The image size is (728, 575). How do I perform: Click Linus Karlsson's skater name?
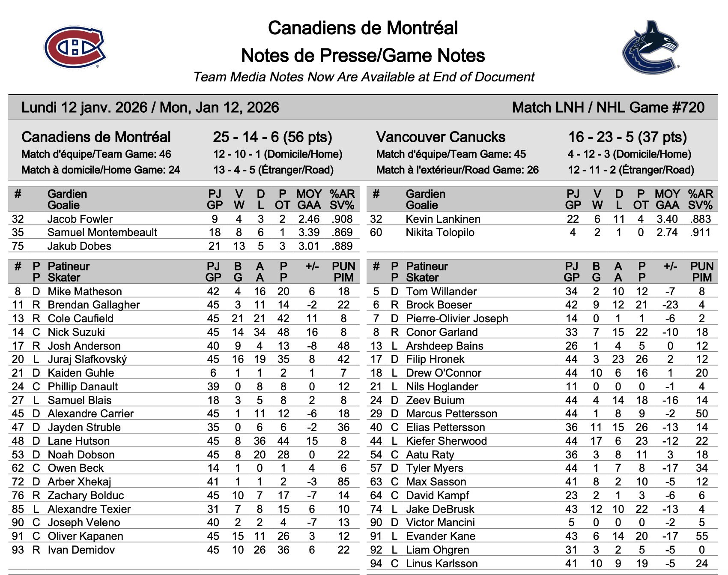pyautogui.click(x=442, y=563)
